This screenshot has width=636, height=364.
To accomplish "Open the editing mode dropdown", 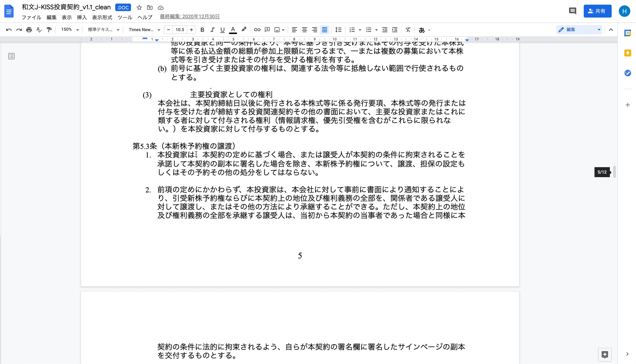I will coord(579,30).
